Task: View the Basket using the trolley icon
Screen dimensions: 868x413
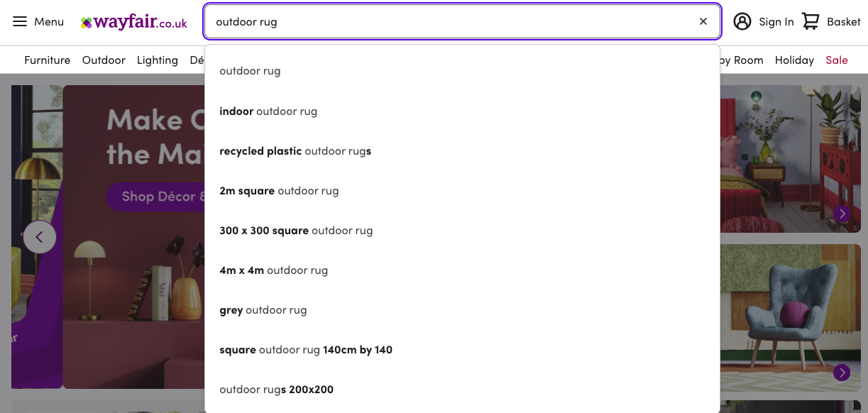Action: [x=810, y=21]
